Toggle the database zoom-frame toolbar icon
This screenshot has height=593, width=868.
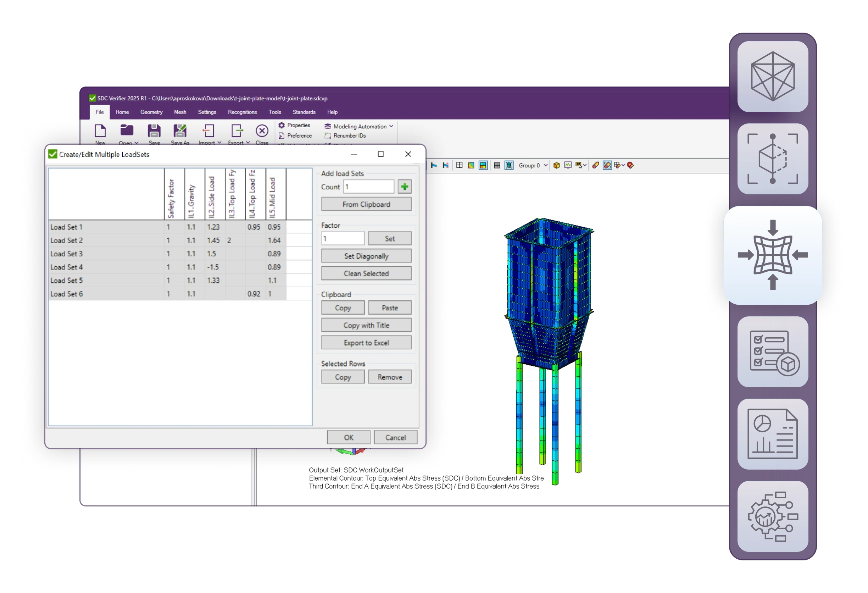point(509,165)
